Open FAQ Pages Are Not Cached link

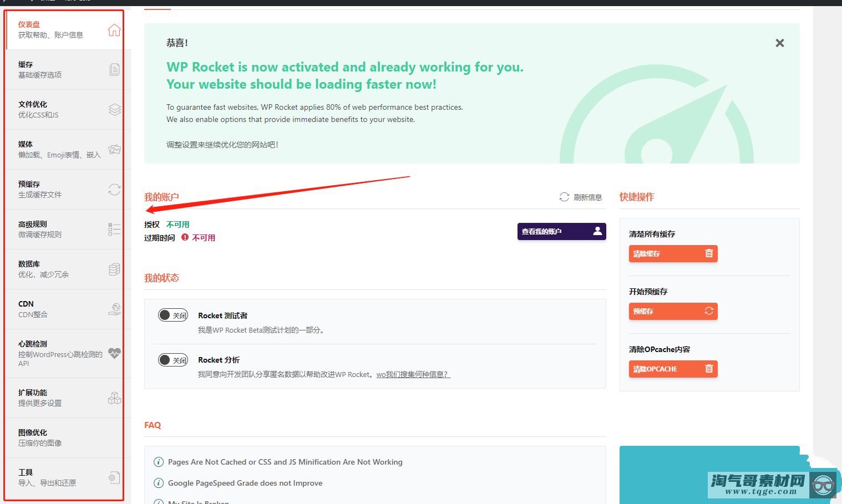pos(285,462)
